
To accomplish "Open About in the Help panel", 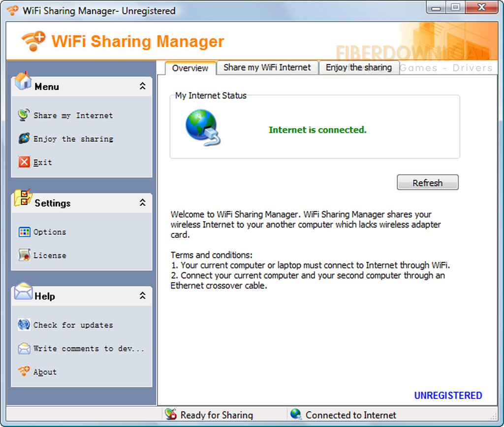I will coord(45,372).
